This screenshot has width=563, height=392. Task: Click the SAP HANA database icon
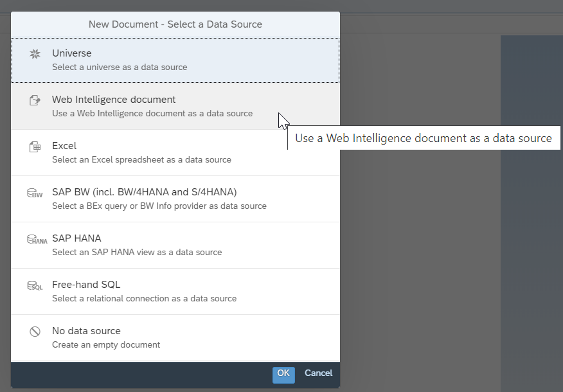tap(35, 238)
